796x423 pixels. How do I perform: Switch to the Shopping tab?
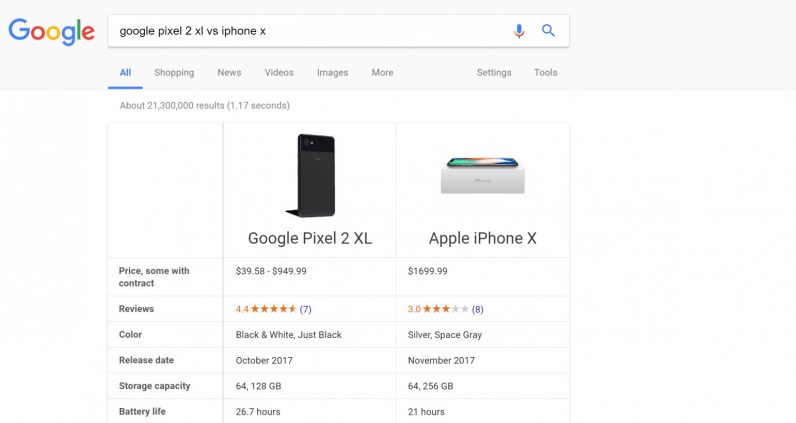pyautogui.click(x=174, y=73)
